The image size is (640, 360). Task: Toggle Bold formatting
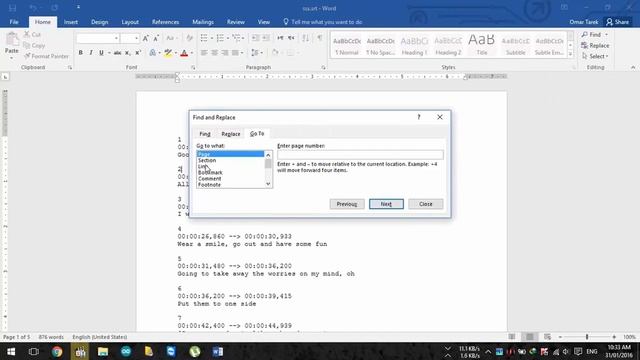80,53
